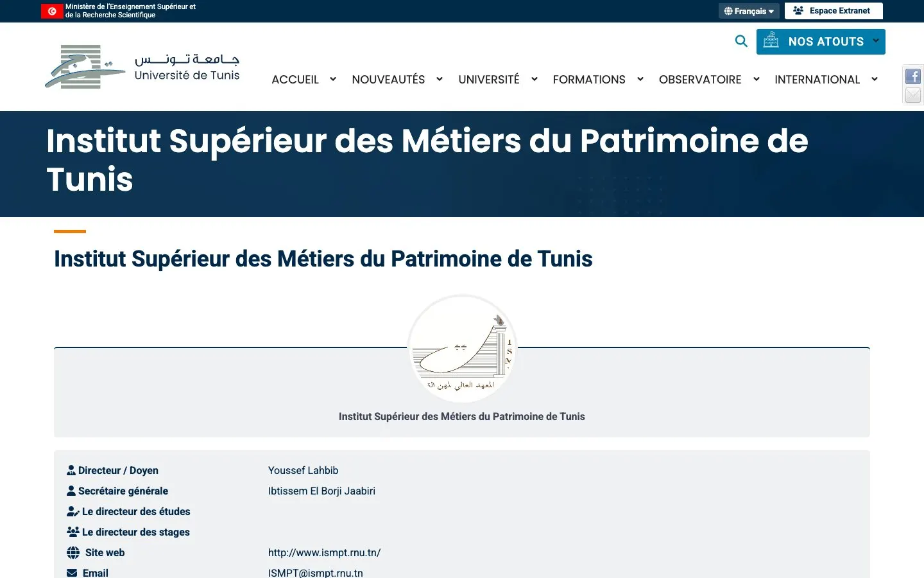Open the OBSERVATOIRE menu item
This screenshot has width=924, height=578.
point(700,80)
